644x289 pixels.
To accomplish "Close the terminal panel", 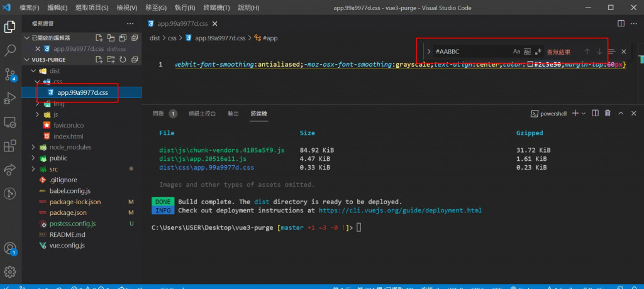I will 634,113.
